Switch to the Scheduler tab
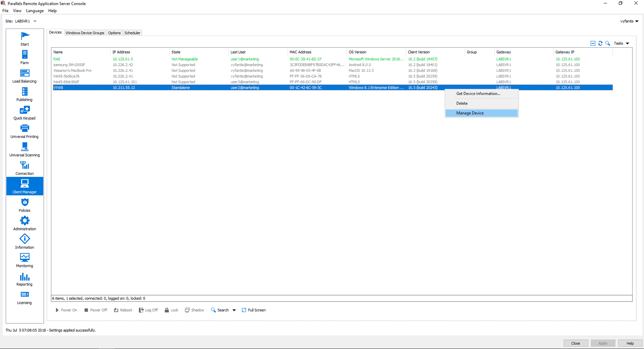 pos(132,33)
